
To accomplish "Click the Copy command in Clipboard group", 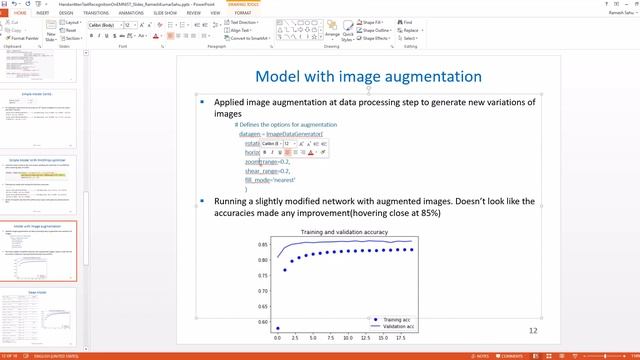I will (13, 30).
